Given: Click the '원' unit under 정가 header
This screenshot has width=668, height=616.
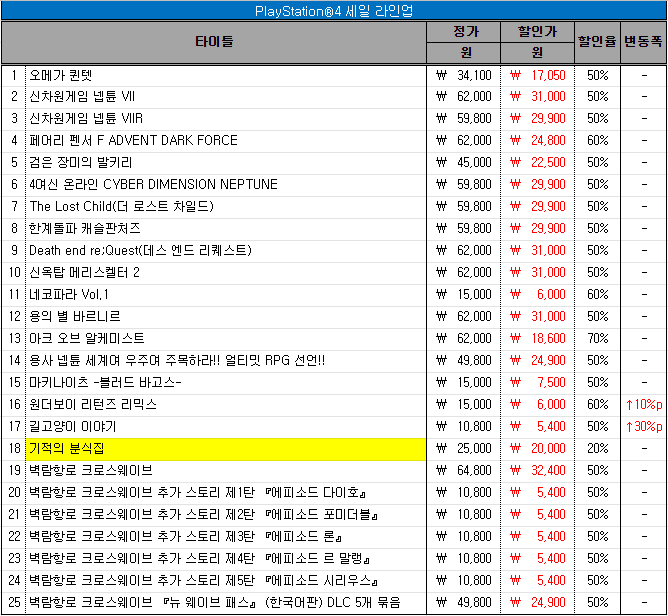Looking at the screenshot, I should 466,53.
